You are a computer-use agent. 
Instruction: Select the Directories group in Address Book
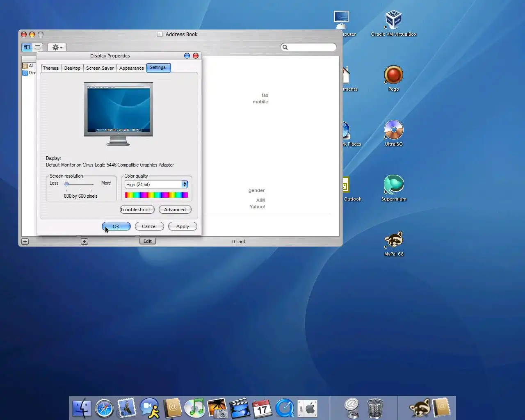click(29, 73)
